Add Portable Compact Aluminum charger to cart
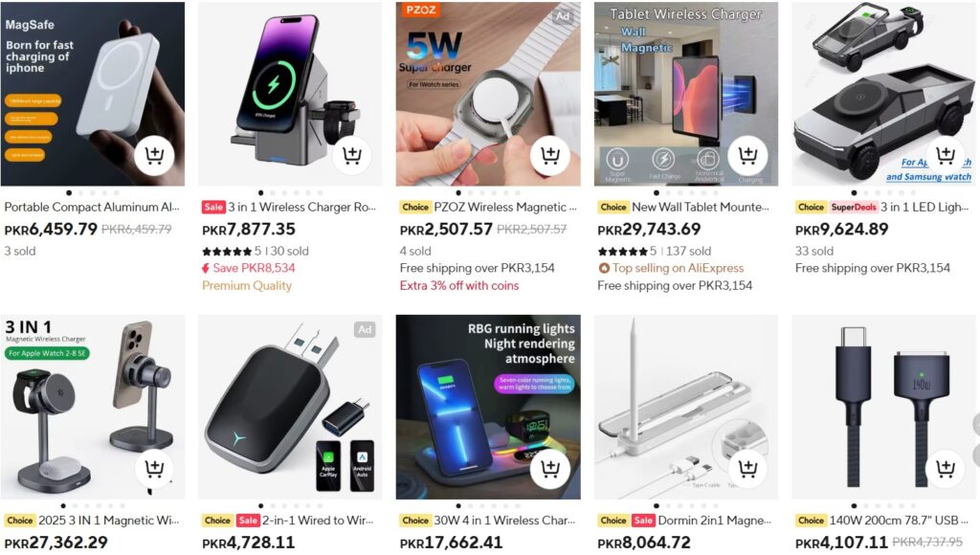 [154, 154]
